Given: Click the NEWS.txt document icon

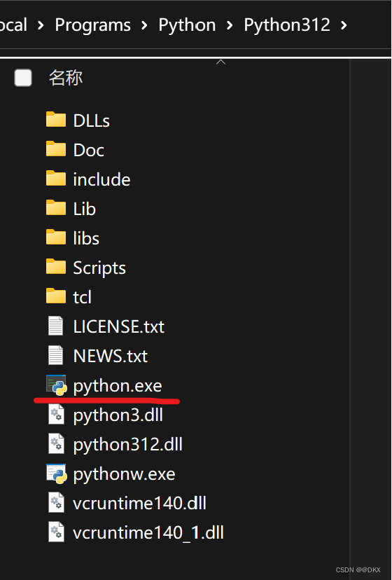Looking at the screenshot, I should tap(55, 355).
